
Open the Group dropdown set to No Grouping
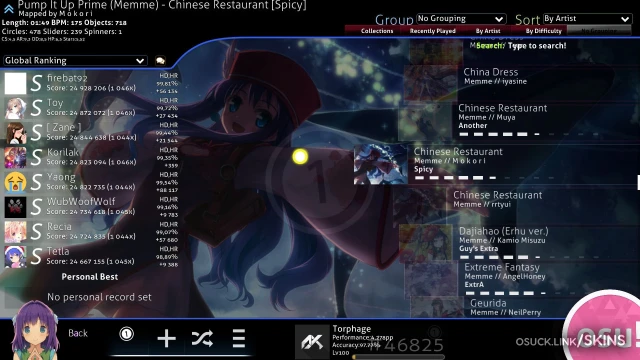click(x=461, y=19)
